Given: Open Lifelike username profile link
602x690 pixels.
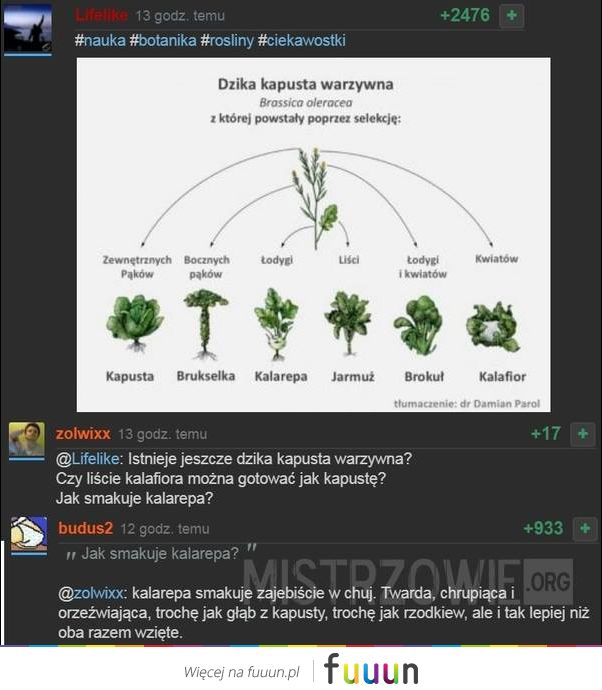Looking at the screenshot, I should 101,16.
